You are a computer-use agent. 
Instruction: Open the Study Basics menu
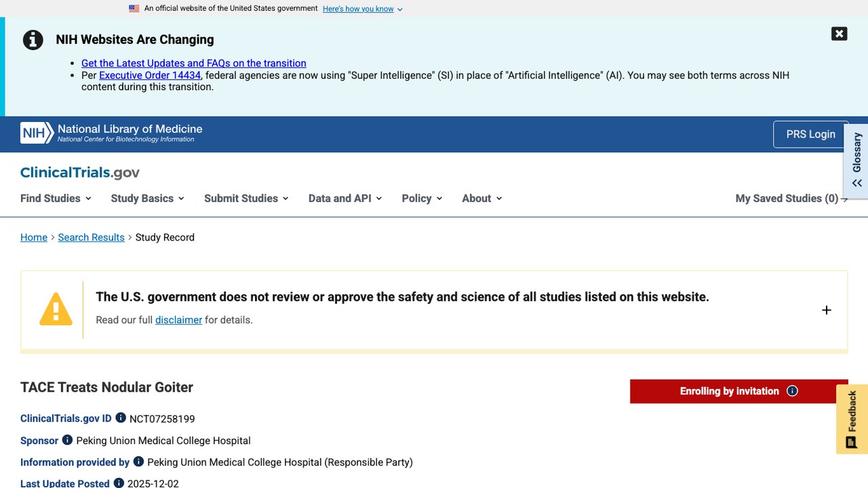(x=147, y=199)
